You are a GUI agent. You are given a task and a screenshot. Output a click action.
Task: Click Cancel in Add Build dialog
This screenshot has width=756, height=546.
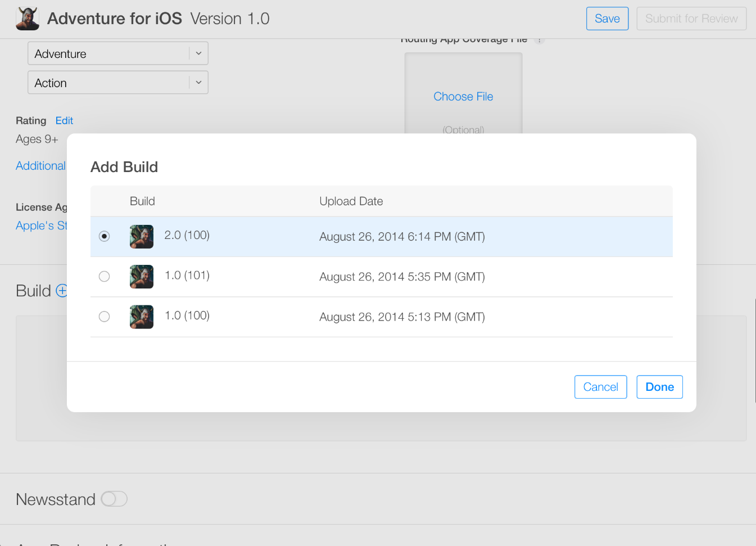click(600, 387)
